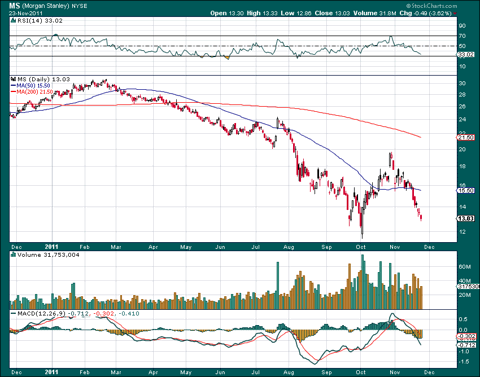
Task: Click the 0.5 label on the MACD axis
Action: tap(463, 319)
